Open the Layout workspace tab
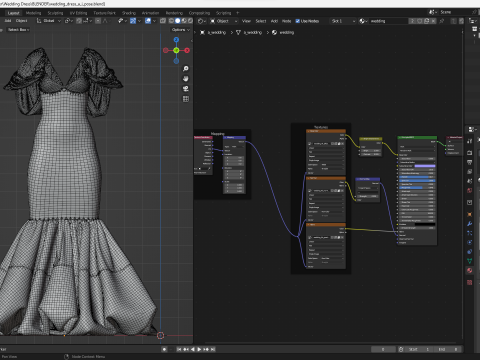The height and width of the screenshot is (360, 480). coord(13,13)
